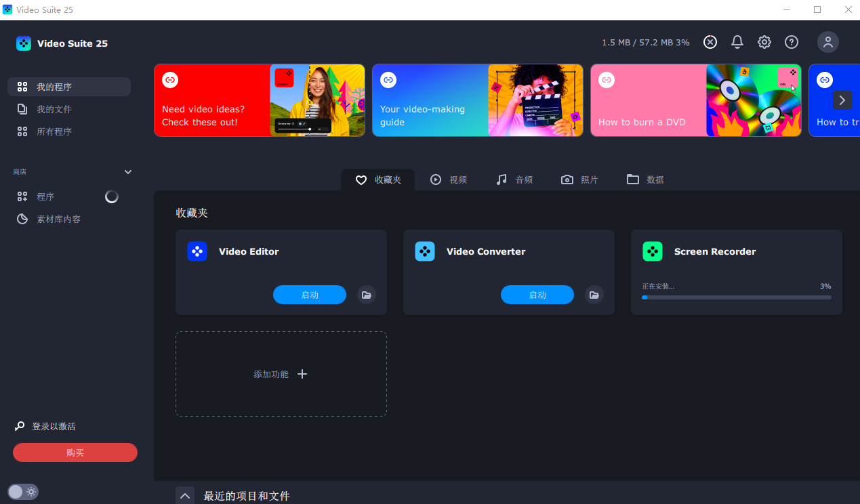Click the 最近的项目和文件 label
Image resolution: width=860 pixels, height=504 pixels.
click(x=247, y=497)
